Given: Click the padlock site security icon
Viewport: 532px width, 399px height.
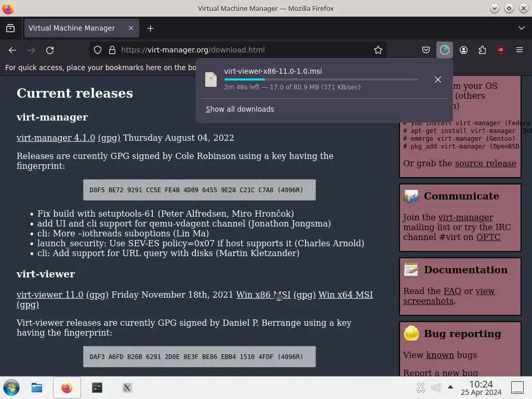Looking at the screenshot, I should [112, 50].
